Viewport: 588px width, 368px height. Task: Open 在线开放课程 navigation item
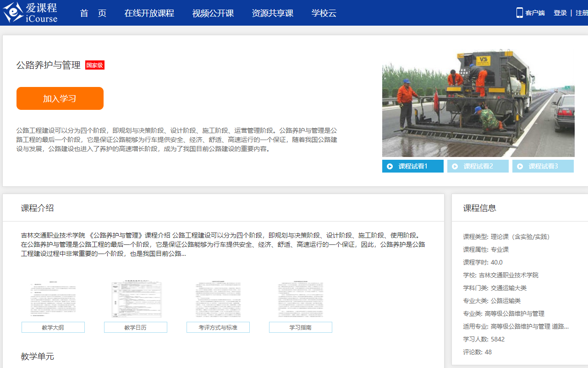point(149,13)
